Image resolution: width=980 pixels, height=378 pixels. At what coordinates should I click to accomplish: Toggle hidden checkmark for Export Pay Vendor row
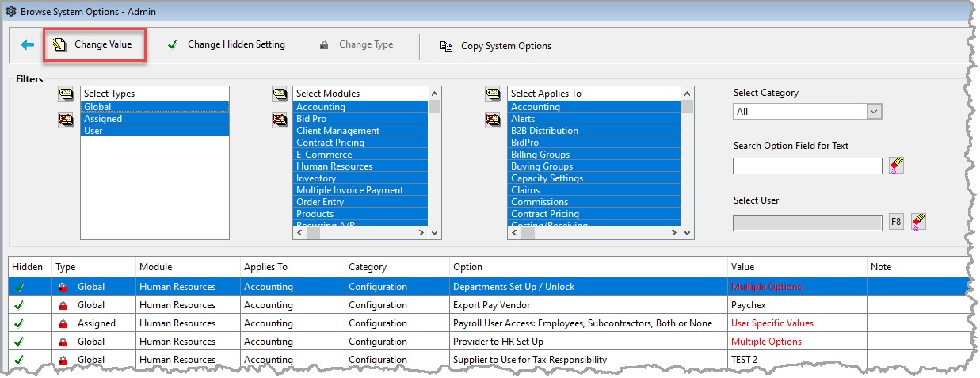click(19, 305)
